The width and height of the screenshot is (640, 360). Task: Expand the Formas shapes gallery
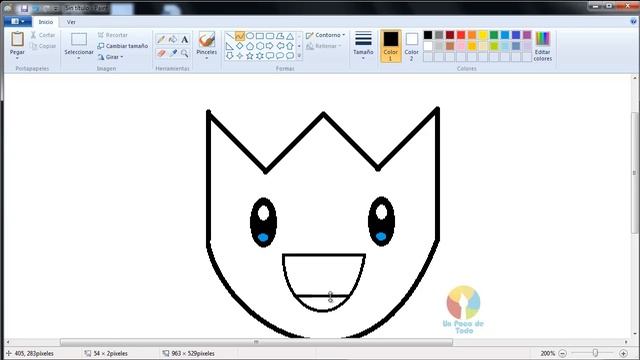(x=299, y=56)
